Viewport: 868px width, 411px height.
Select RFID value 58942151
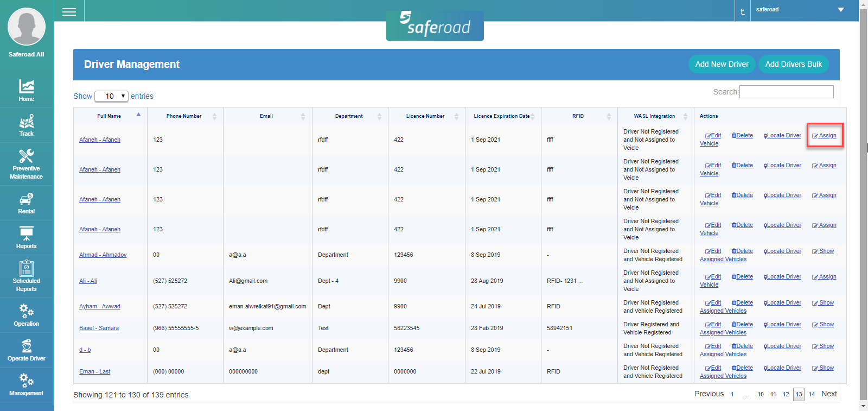559,328
